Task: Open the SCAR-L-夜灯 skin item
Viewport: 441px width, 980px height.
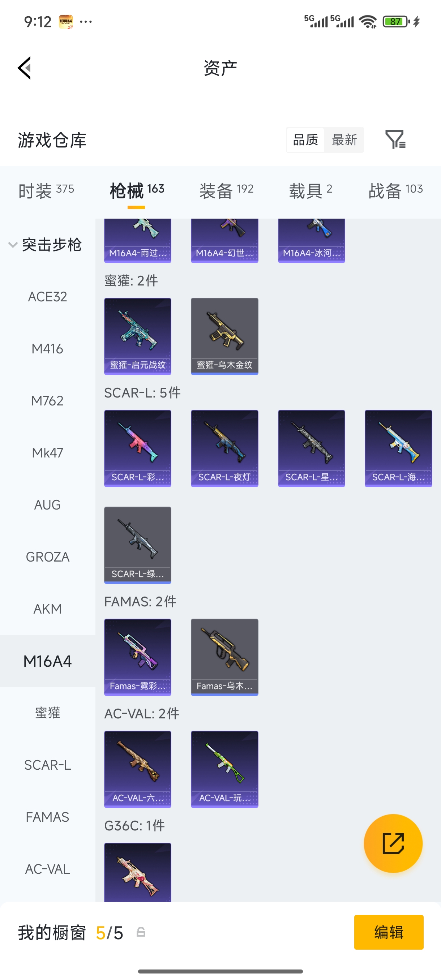Action: point(224,448)
